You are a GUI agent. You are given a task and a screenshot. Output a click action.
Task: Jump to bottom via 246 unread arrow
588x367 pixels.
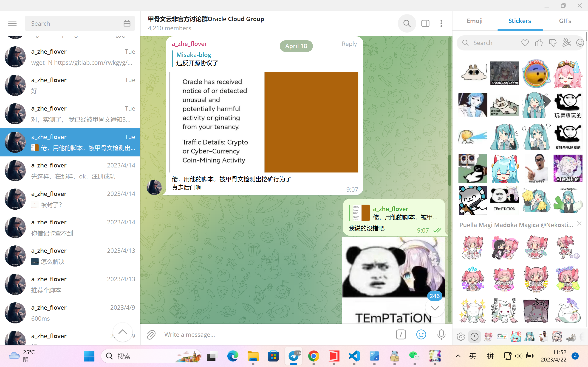pos(435,308)
